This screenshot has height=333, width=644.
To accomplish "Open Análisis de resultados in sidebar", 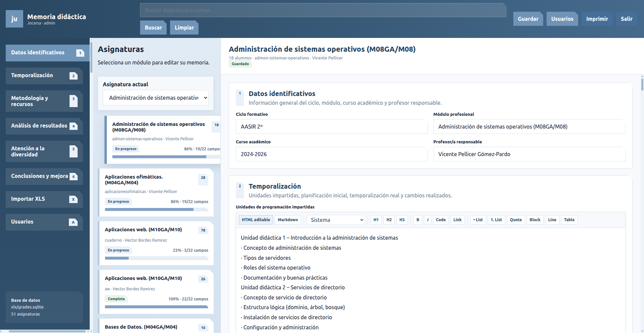I will point(44,126).
